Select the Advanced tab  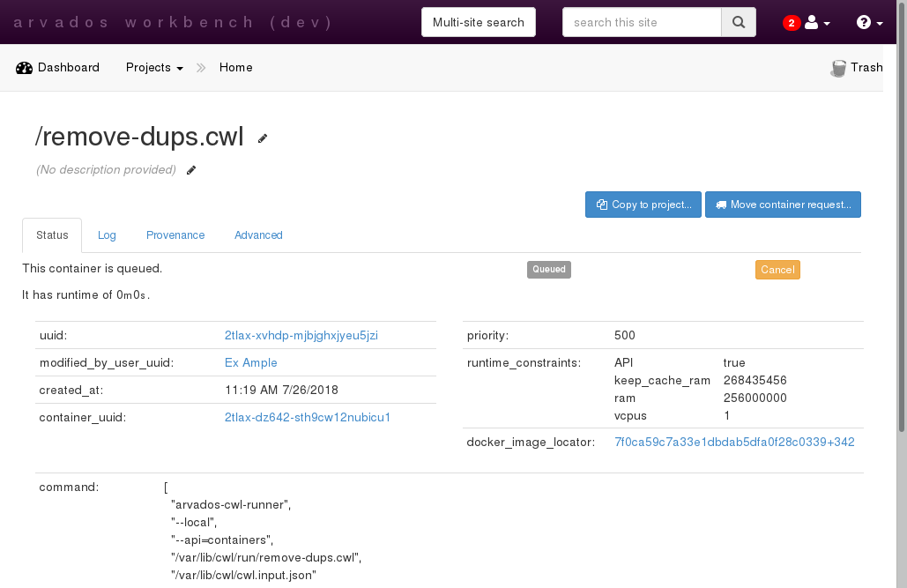coord(258,235)
